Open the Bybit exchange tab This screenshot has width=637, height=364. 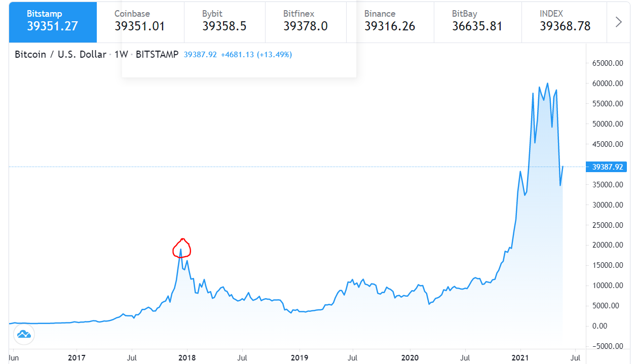coord(224,21)
